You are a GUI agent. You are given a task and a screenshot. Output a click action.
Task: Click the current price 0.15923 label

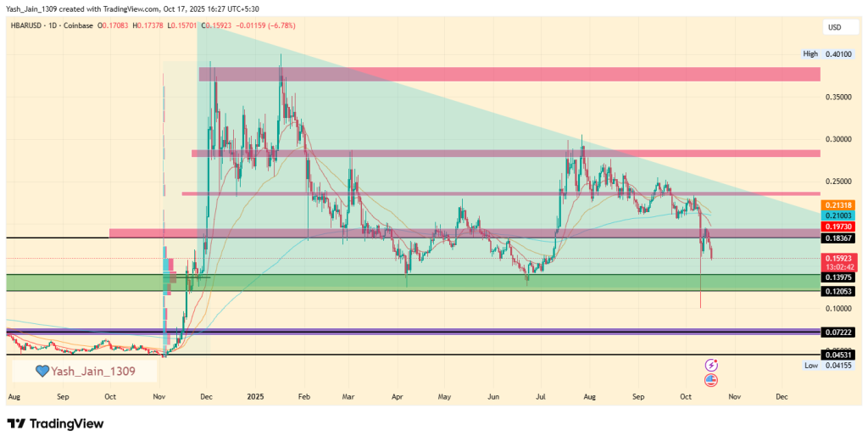[x=838, y=258]
